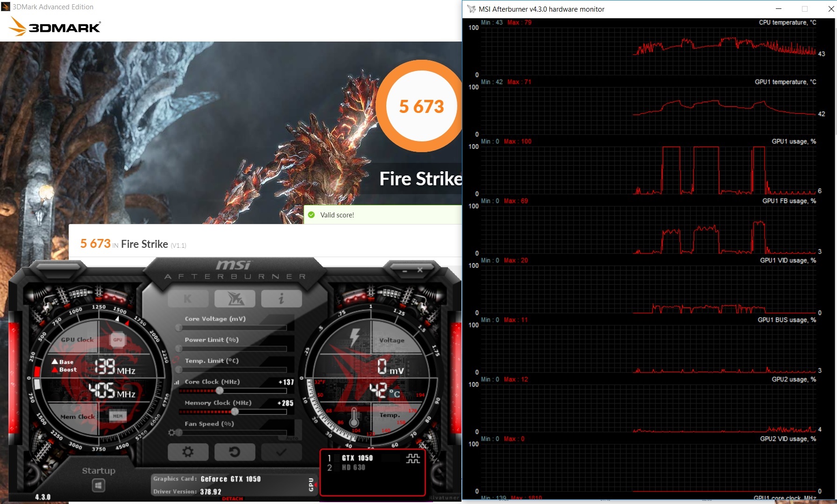The width and height of the screenshot is (837, 504).
Task: Click the '405 MHz' memory clock readout
Action: click(112, 391)
